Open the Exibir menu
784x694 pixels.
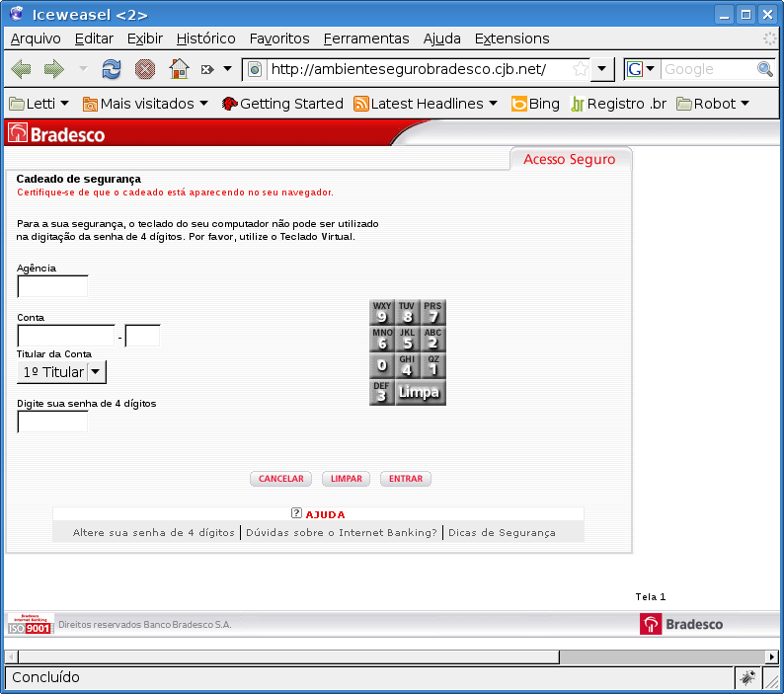(145, 39)
